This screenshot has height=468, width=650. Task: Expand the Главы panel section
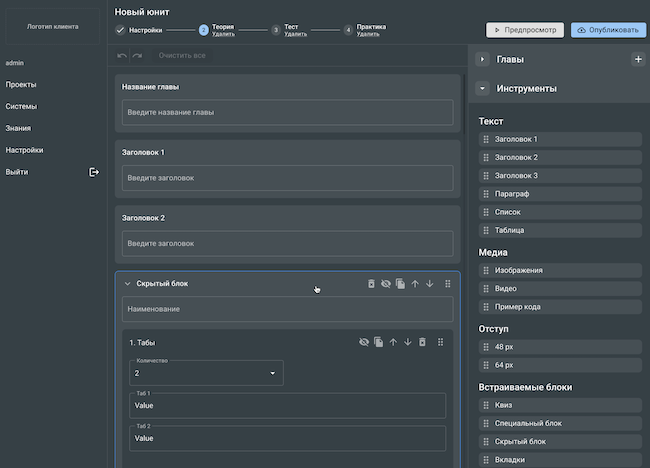coord(482,60)
